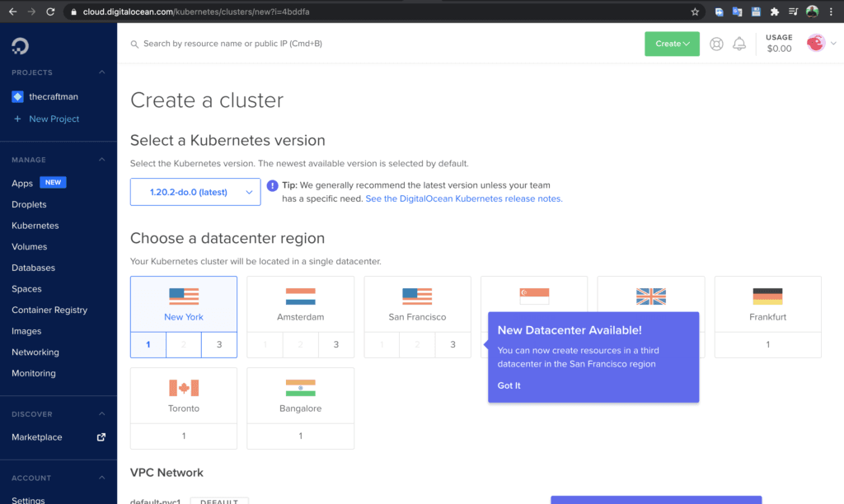Click the DigitalOcean logo in sidebar

(20, 46)
